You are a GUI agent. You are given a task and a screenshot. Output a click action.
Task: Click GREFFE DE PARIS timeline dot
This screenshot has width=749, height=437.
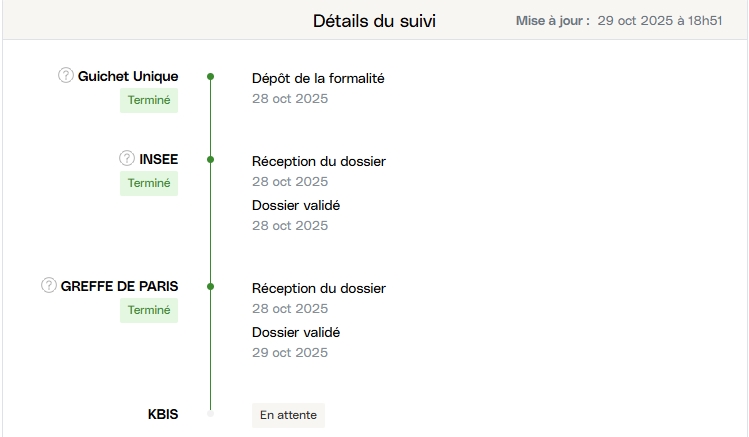pyautogui.click(x=210, y=286)
